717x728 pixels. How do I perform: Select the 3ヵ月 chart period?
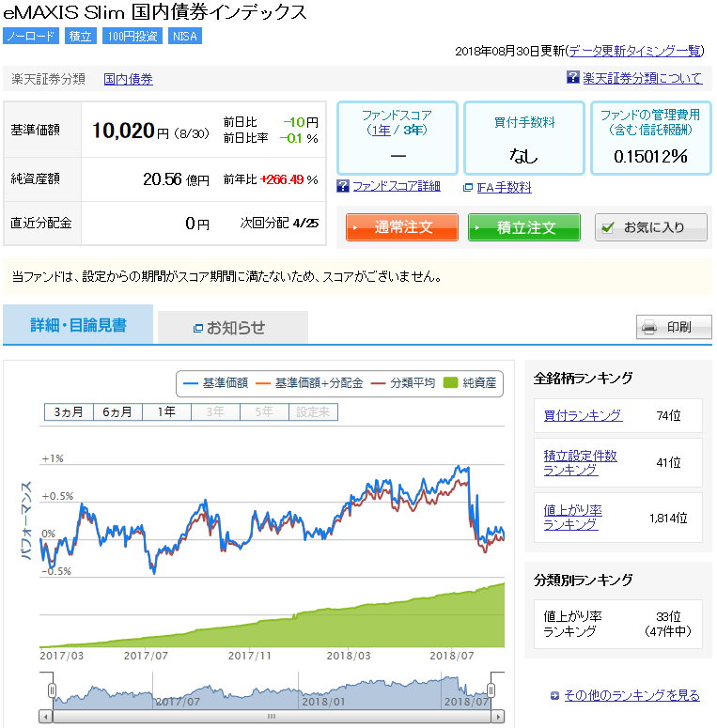pyautogui.click(x=69, y=411)
